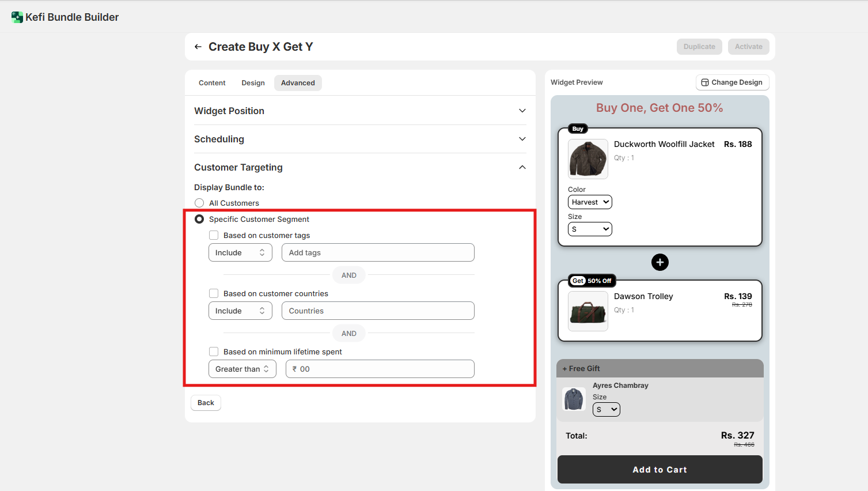Switch to the Design tab
This screenshot has width=868, height=491.
tap(253, 83)
